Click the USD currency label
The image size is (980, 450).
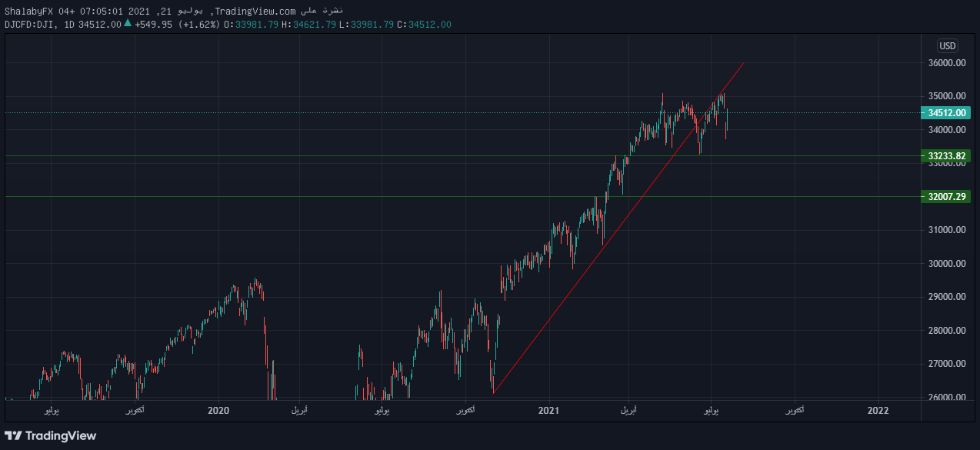pyautogui.click(x=948, y=46)
